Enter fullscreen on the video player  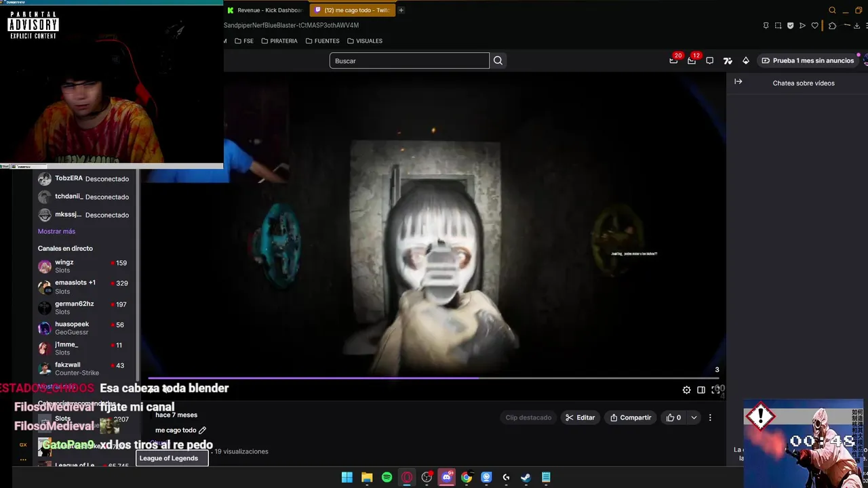(x=715, y=390)
